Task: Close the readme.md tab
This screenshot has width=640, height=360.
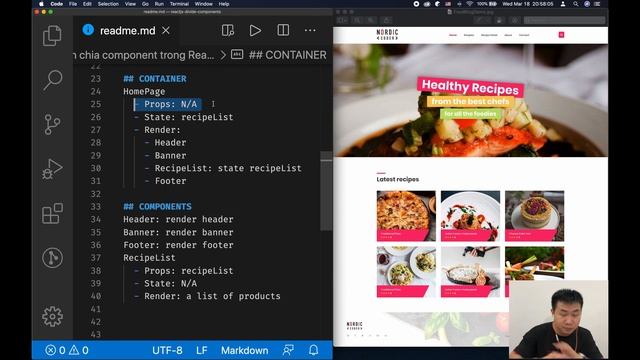Action: point(166,30)
